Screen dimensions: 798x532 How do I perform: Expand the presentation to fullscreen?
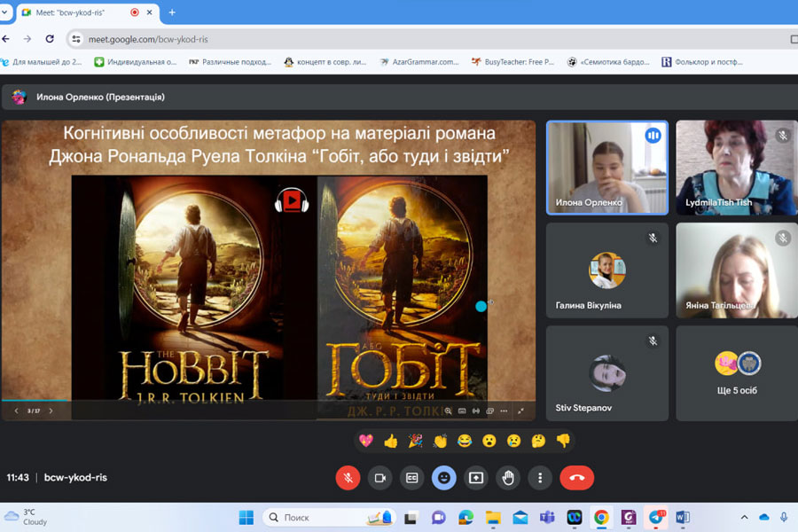tap(520, 411)
